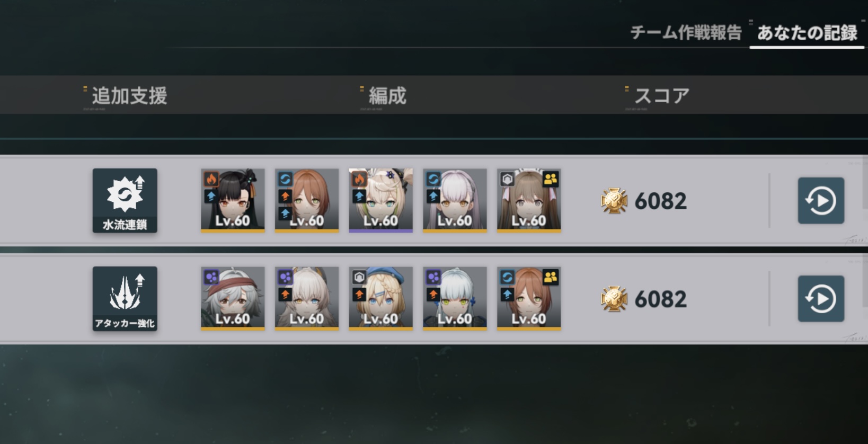Select the blonde character with blue beret
This screenshot has height=444, width=868.
point(380,298)
